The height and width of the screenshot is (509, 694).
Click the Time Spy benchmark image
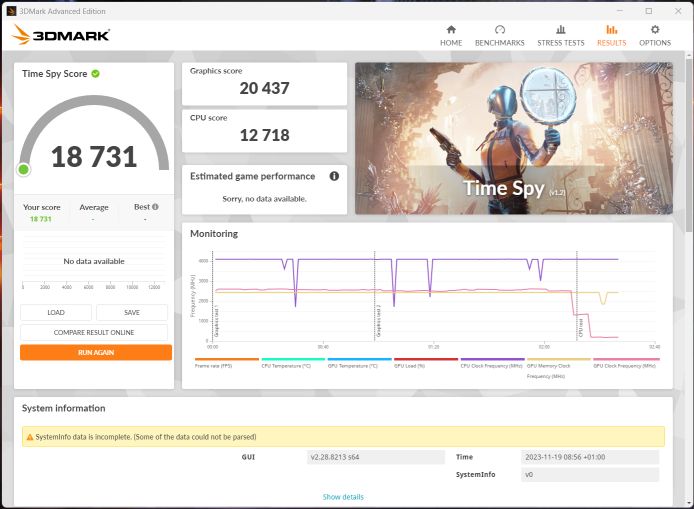pyautogui.click(x=514, y=139)
